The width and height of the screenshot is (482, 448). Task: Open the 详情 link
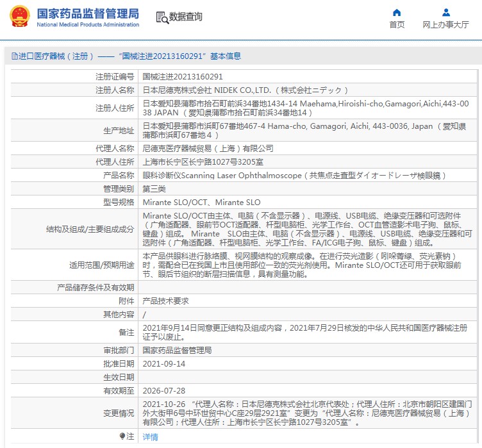click(150, 436)
